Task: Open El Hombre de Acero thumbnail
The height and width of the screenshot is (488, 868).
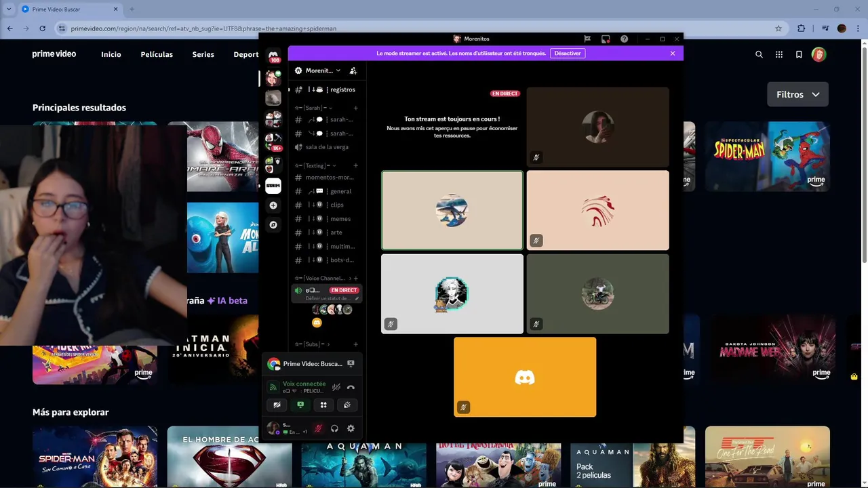Action: click(229, 457)
